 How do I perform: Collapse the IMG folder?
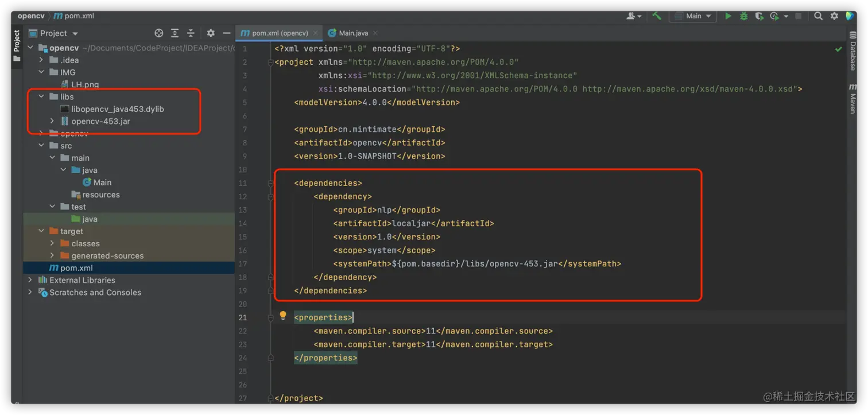point(41,72)
